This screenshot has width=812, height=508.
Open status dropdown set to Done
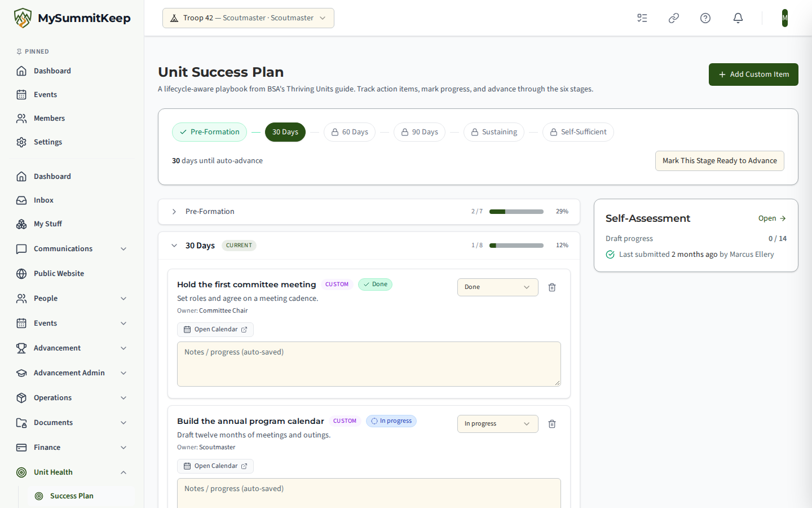click(x=497, y=287)
